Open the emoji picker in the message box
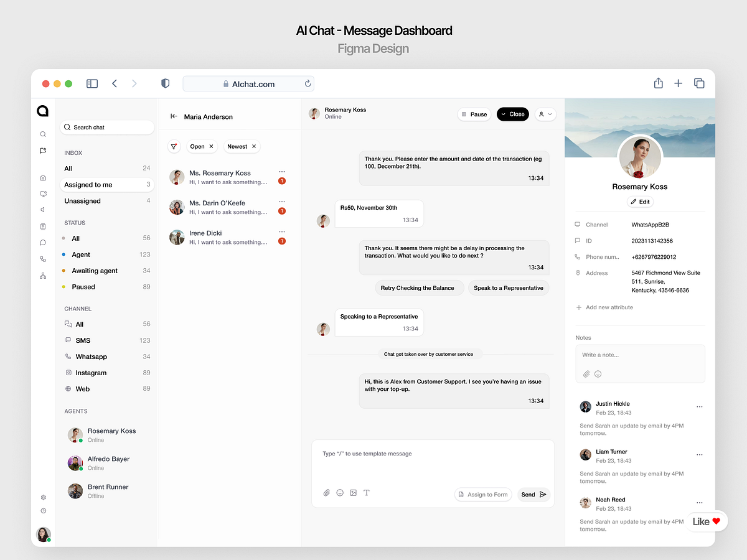Screen dimensions: 747x560 coord(340,492)
